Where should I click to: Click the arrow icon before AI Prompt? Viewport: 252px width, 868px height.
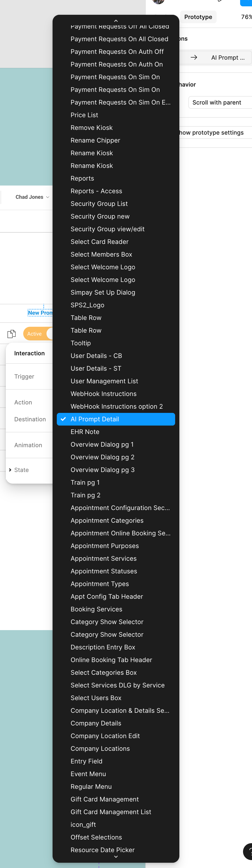pos(194,58)
